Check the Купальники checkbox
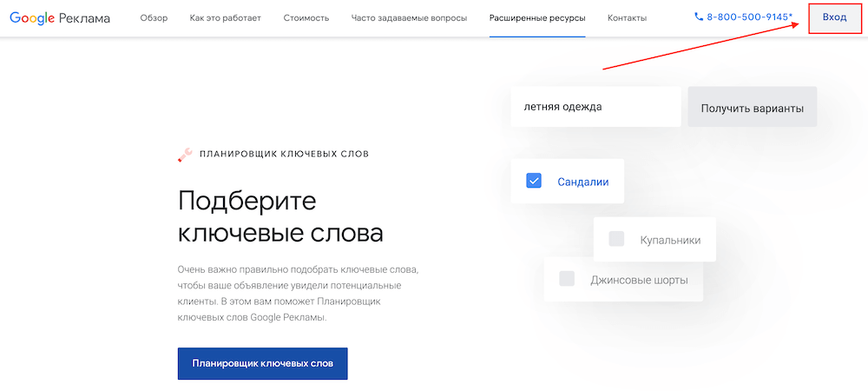 click(616, 239)
